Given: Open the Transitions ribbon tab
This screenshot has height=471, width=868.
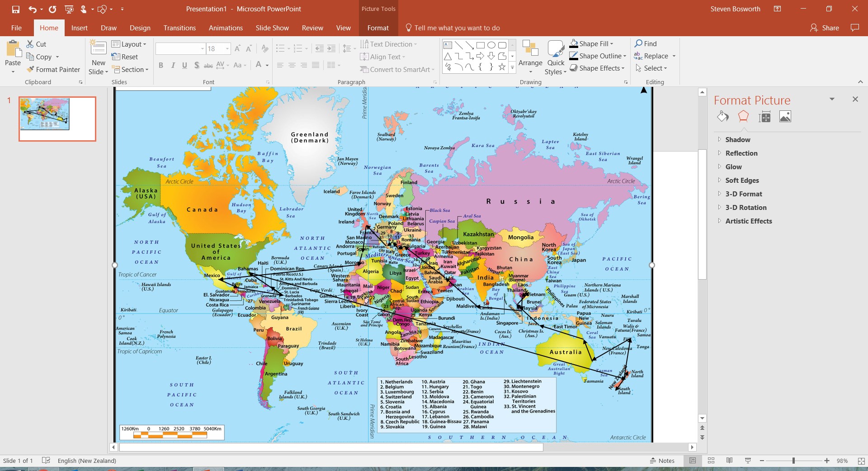Looking at the screenshot, I should click(x=179, y=28).
